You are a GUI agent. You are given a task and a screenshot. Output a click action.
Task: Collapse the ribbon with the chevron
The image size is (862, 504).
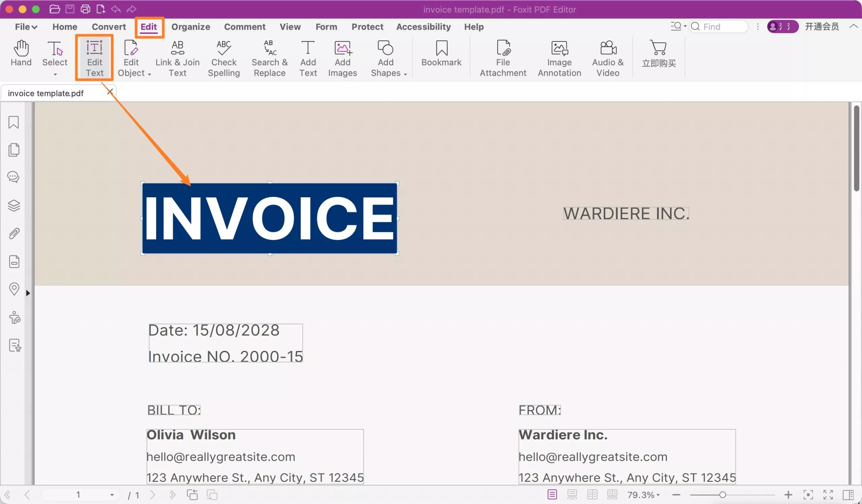tap(854, 26)
